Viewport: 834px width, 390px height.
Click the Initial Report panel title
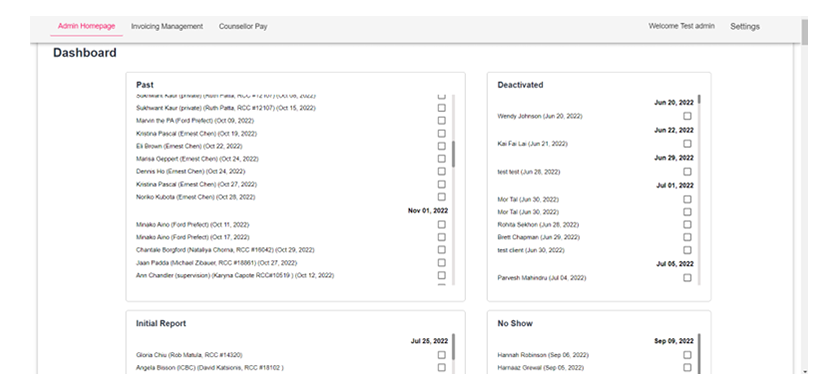click(161, 323)
